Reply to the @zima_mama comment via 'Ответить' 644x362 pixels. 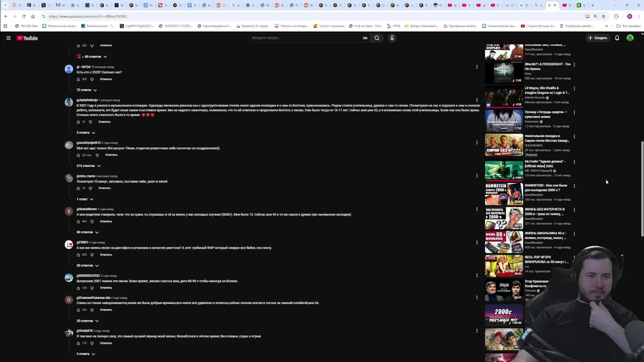pos(105,188)
